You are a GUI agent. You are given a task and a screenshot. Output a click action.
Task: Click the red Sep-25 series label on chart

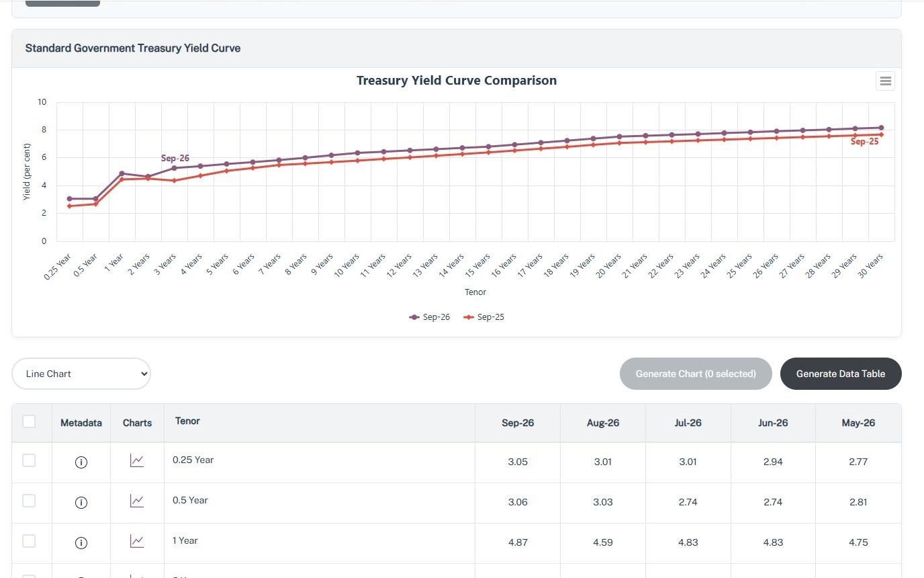(x=865, y=142)
